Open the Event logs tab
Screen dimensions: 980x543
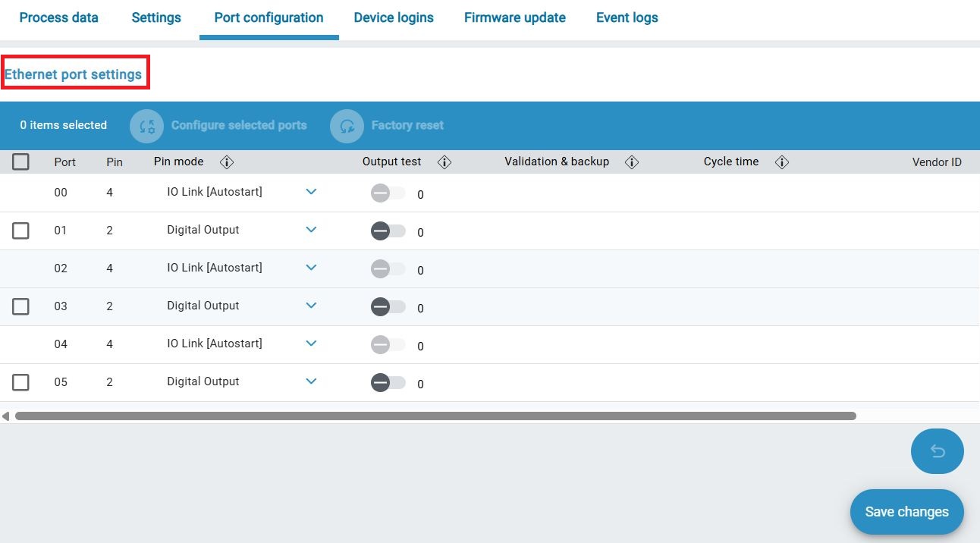pos(627,17)
